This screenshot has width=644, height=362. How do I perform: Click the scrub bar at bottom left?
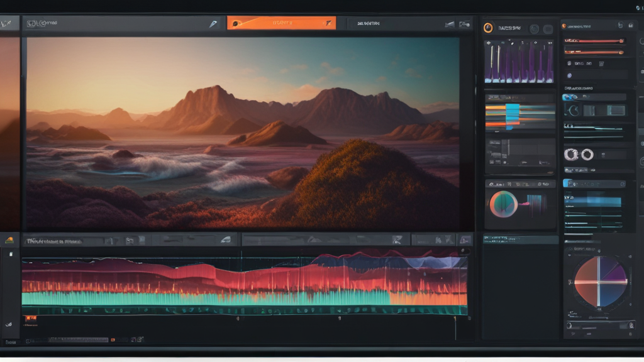(x=78, y=340)
